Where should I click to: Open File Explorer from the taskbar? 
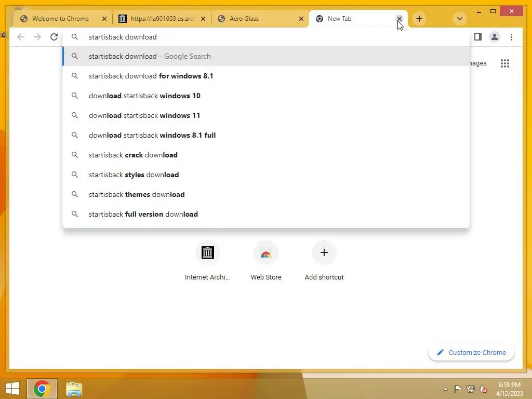[74, 389]
